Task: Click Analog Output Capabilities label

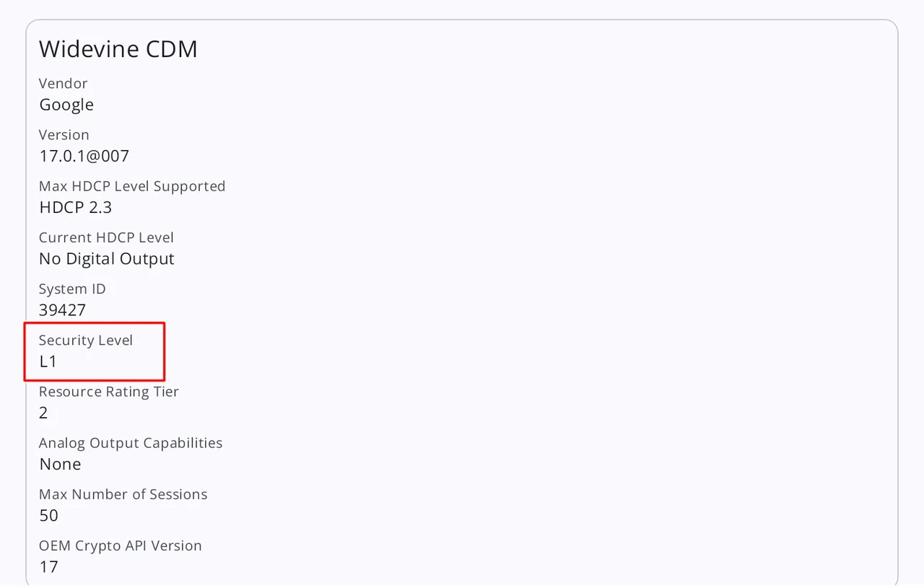Action: [x=131, y=443]
